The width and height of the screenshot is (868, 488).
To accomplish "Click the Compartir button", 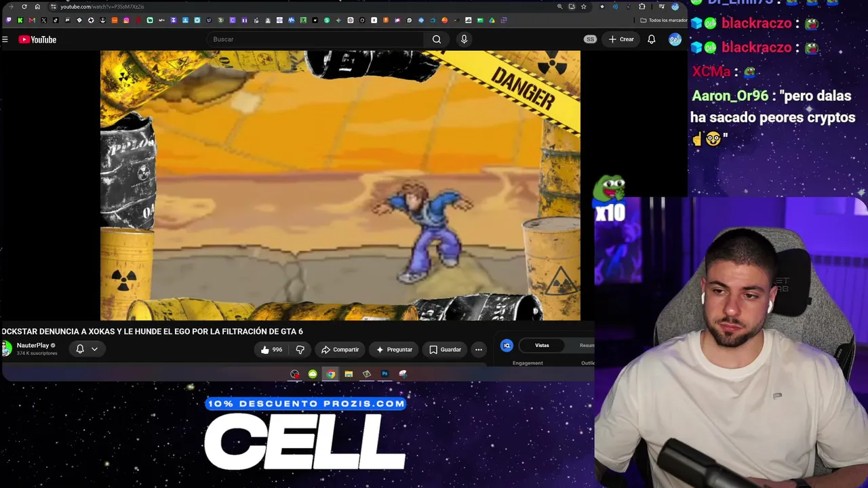I will [x=340, y=350].
